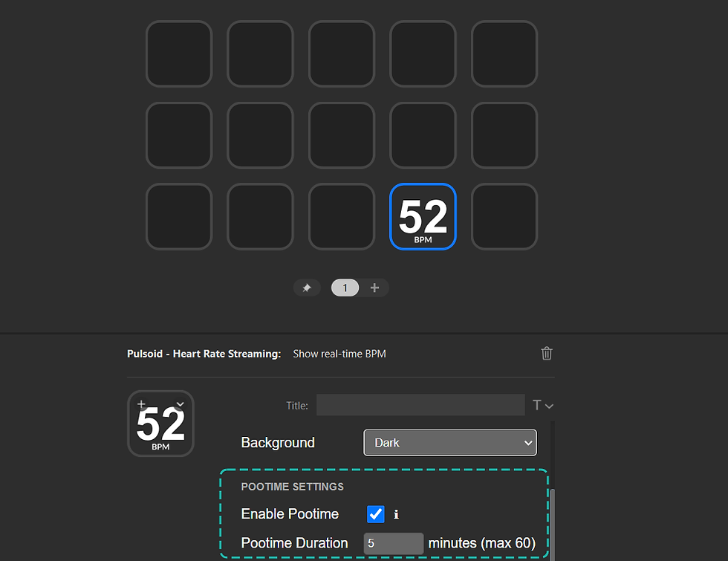Select the top-right empty key

(x=504, y=53)
